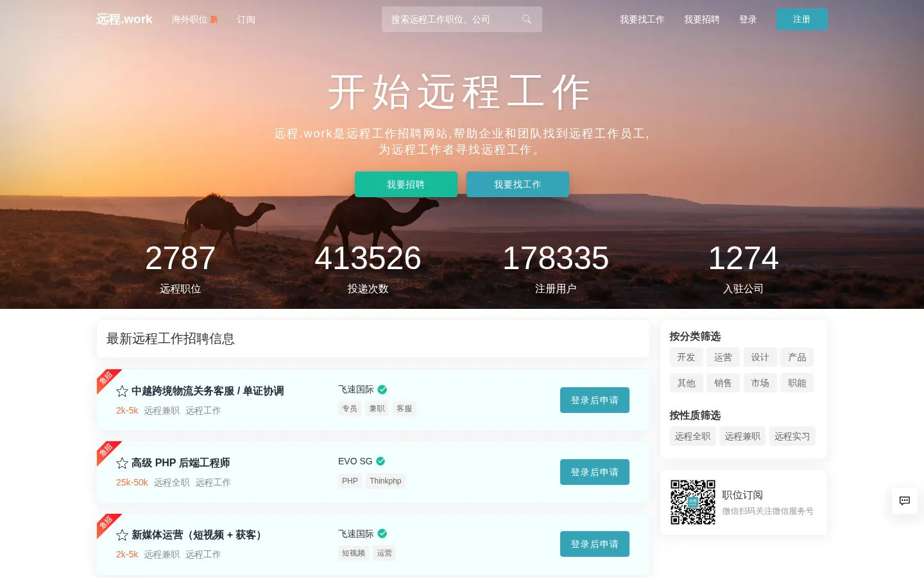The height and width of the screenshot is (578, 924).
Task: Star the 中越跨境物流关务客服 job
Action: click(122, 391)
